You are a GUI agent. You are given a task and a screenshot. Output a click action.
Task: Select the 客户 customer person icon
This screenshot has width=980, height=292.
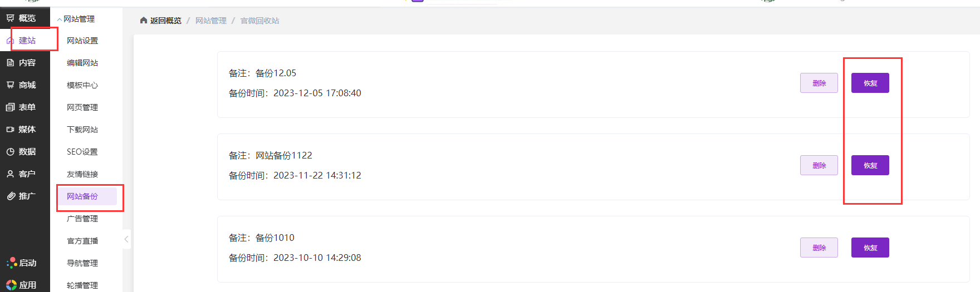[11, 174]
